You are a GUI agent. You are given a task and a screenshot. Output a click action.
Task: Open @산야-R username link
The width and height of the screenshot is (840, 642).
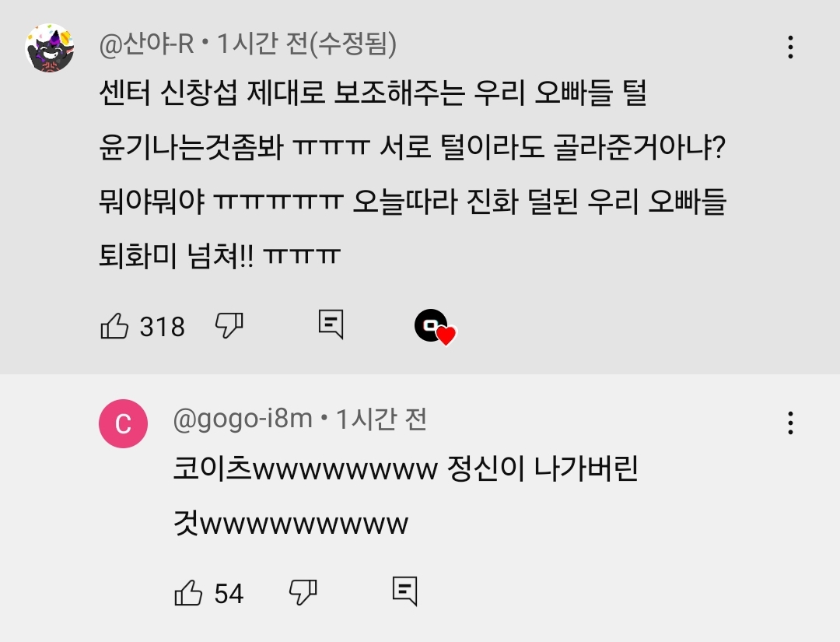[146, 44]
